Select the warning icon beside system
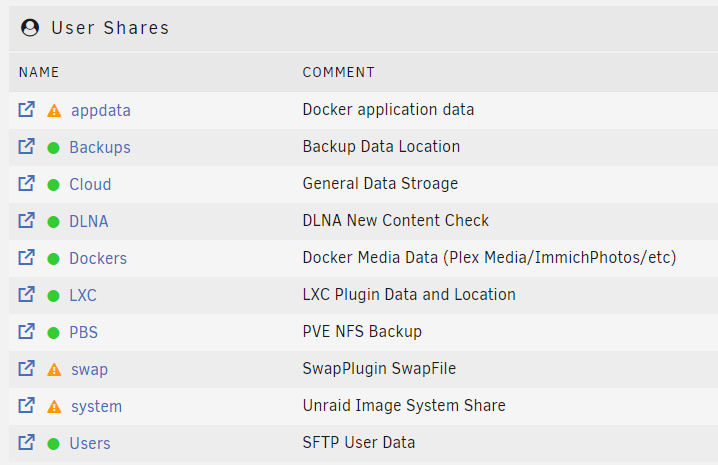718x465 pixels. tap(54, 407)
